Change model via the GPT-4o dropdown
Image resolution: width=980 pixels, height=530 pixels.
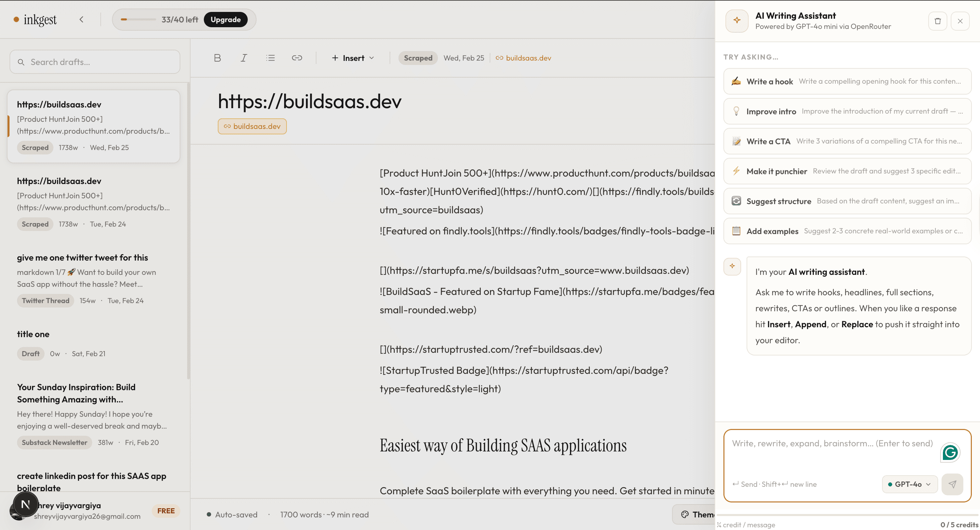(909, 484)
